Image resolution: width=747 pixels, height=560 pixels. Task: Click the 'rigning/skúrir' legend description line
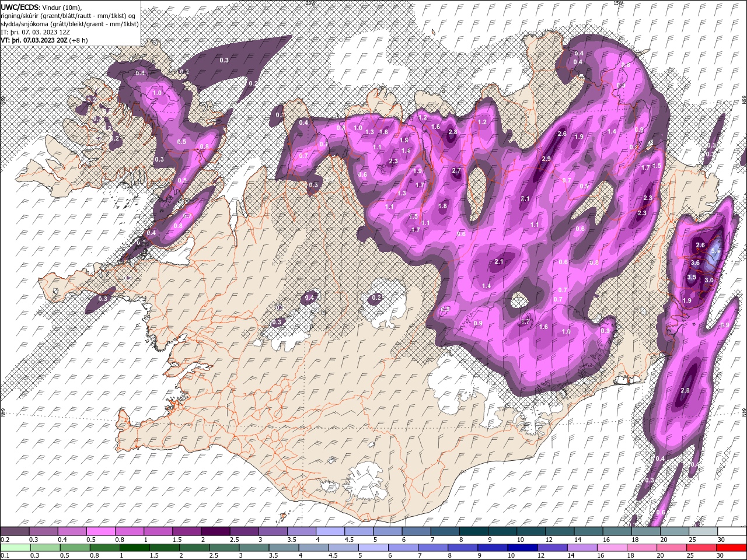[x=68, y=15]
